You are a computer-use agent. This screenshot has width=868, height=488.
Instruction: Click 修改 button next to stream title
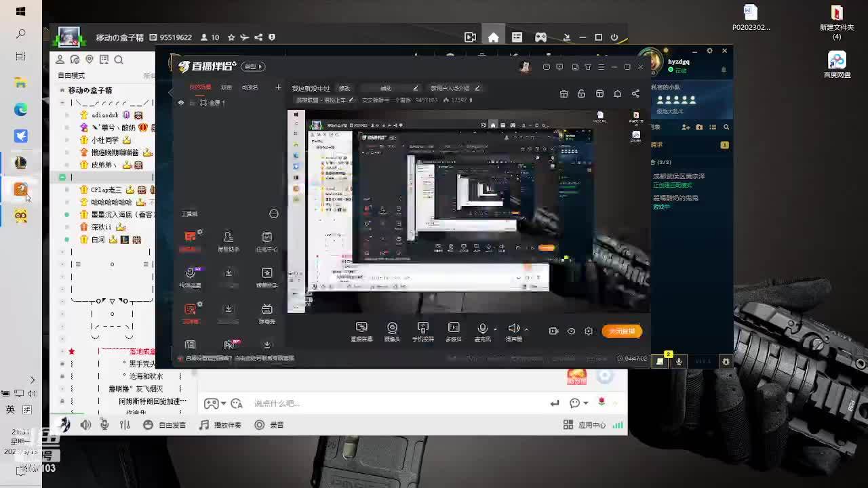(344, 88)
